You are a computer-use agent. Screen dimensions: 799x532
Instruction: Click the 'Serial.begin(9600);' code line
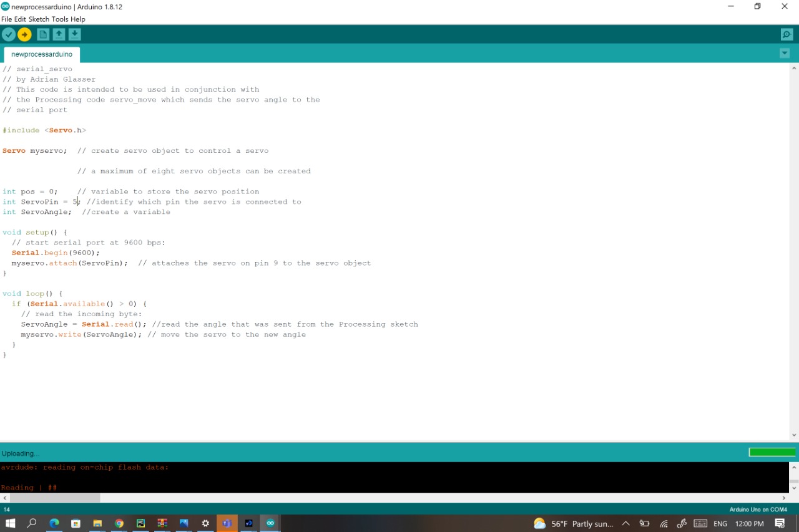point(56,253)
